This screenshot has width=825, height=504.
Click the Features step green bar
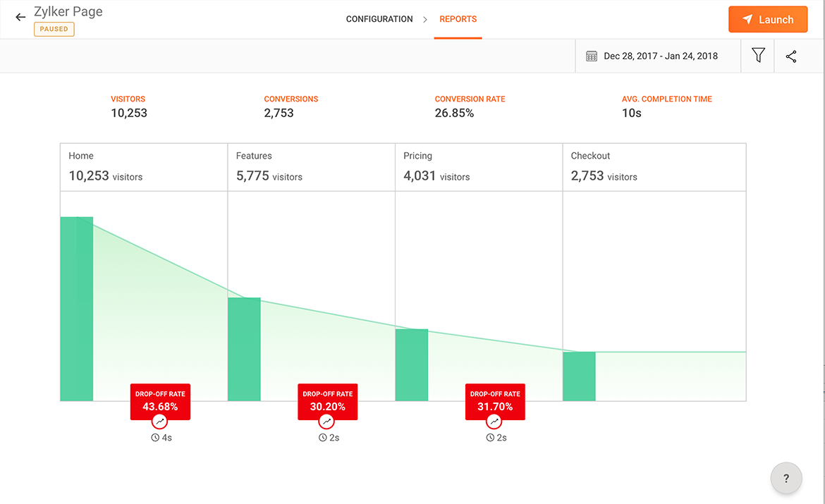(244, 349)
